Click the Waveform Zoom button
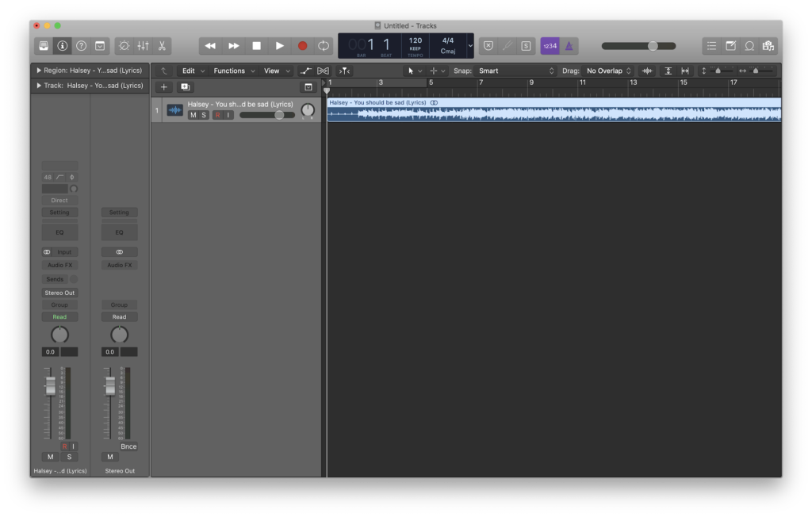 (647, 71)
